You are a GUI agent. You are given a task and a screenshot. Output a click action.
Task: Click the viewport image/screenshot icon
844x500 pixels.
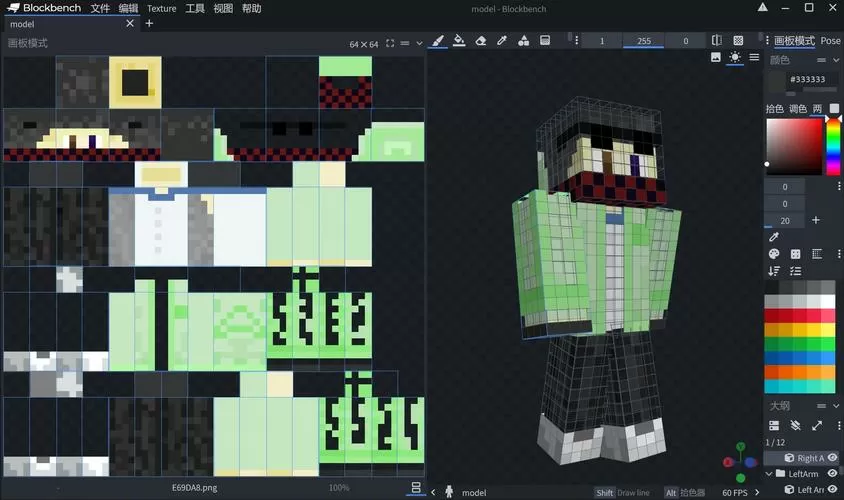(715, 57)
